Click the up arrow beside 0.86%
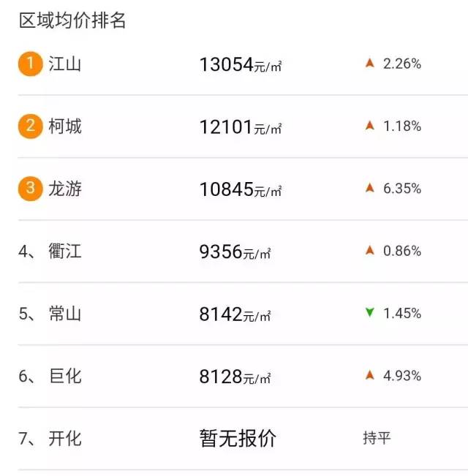The width and height of the screenshot is (468, 476). pyautogui.click(x=369, y=251)
